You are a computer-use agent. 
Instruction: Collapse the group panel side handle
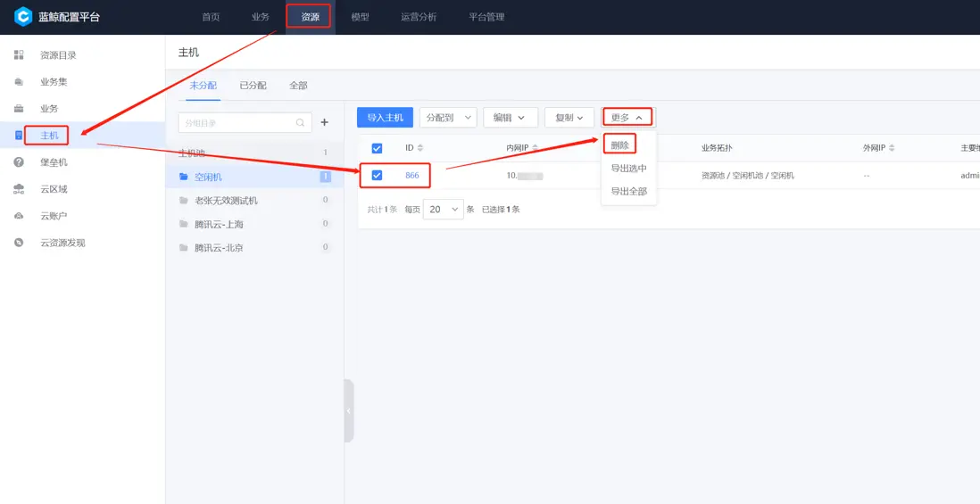349,410
